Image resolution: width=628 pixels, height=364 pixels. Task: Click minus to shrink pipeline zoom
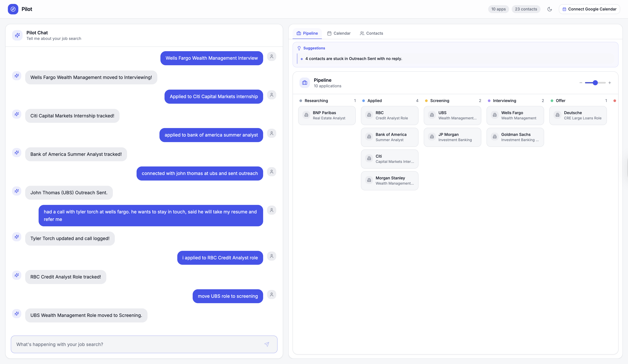(581, 83)
